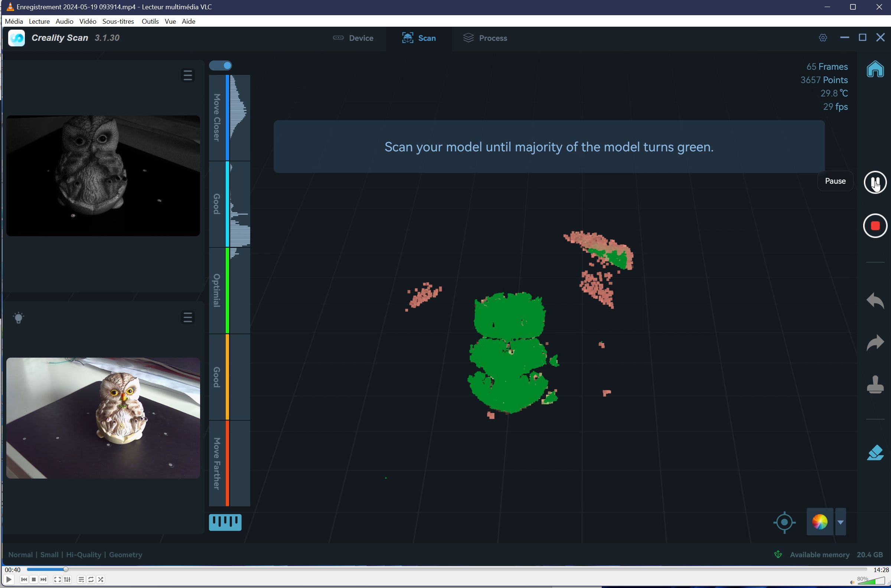Screen dimensions: 891x588
Task: Select the Scan tab
Action: [419, 38]
